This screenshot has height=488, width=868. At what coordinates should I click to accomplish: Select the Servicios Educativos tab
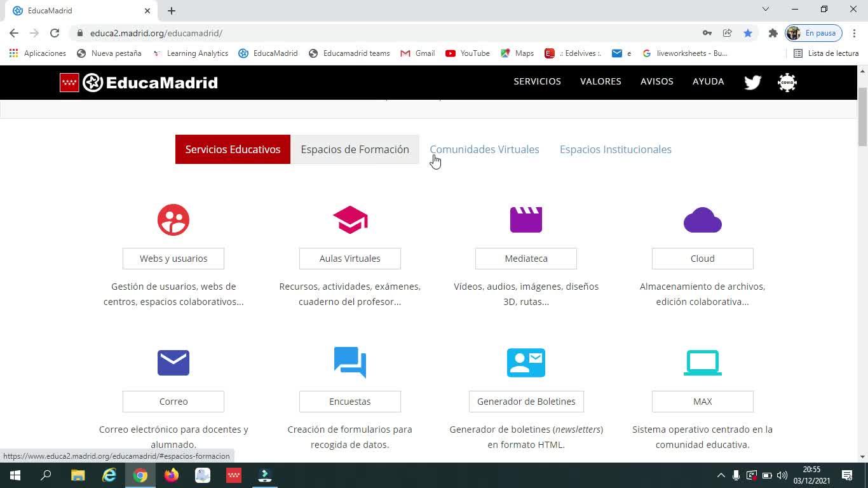click(233, 149)
